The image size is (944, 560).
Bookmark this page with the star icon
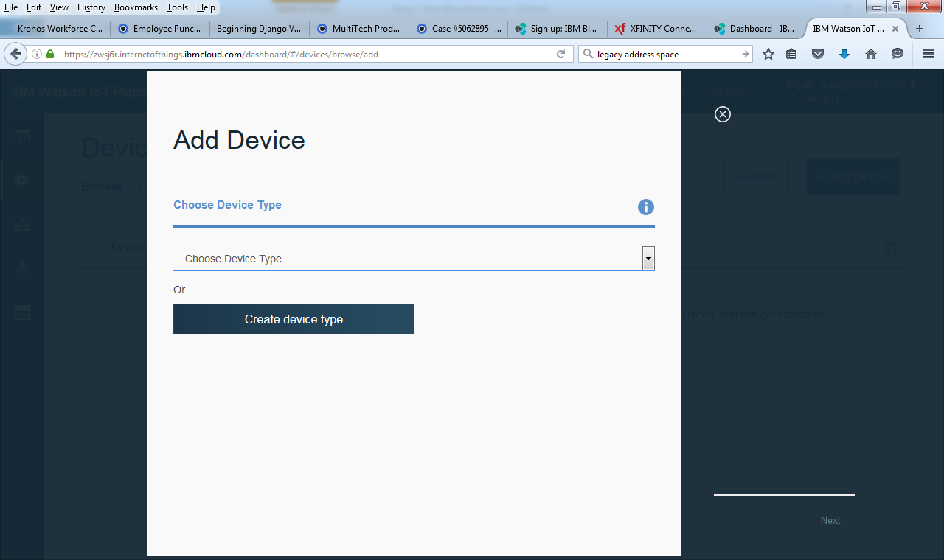768,54
